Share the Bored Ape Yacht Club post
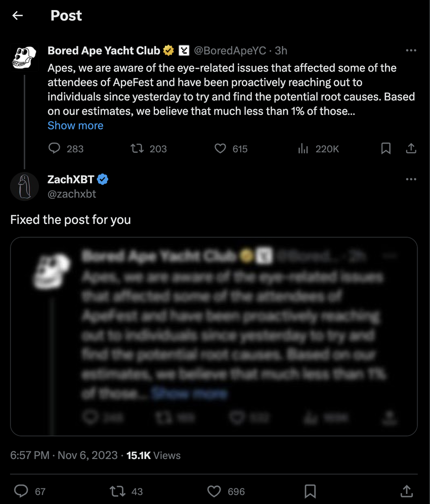Viewport: 430px width, 504px height. pos(411,149)
